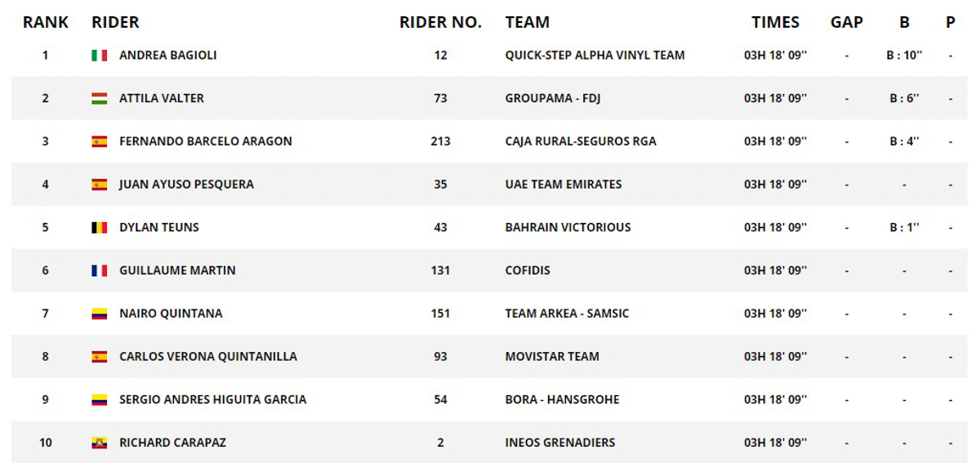The image size is (980, 463).
Task: Click the Belgian flag next to Dylan Teuns
Action: point(99,228)
